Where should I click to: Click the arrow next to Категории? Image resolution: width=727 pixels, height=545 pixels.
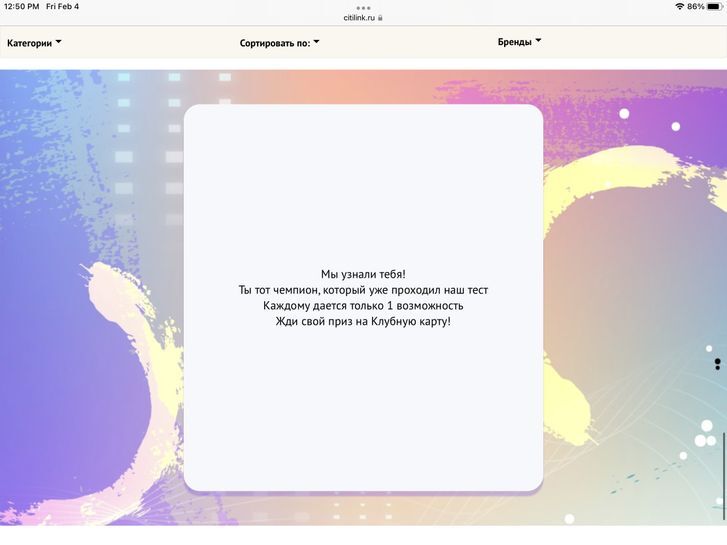click(58, 42)
